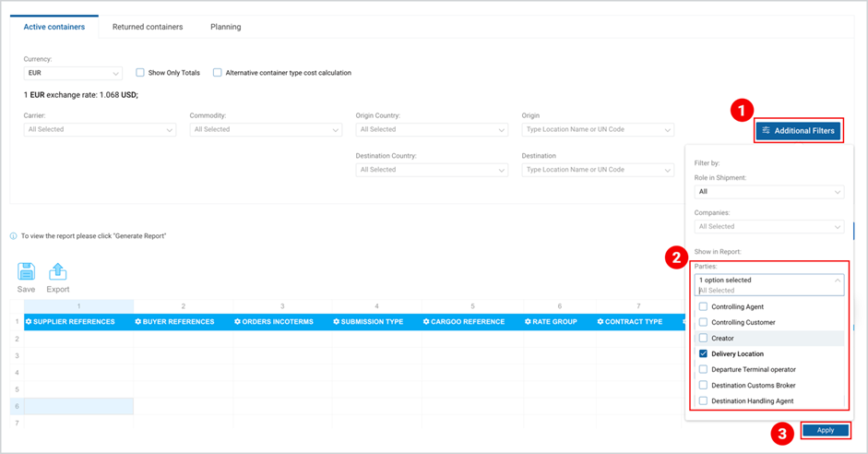Open the Planning tab
868x454 pixels.
(225, 27)
